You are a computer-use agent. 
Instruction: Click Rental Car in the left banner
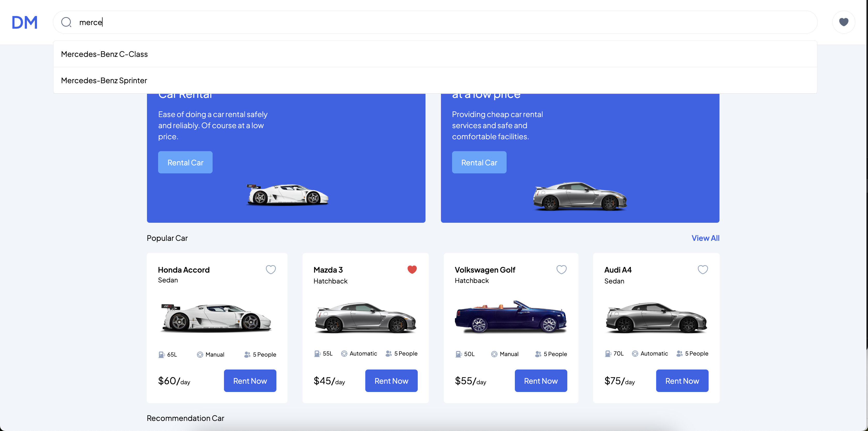(185, 163)
